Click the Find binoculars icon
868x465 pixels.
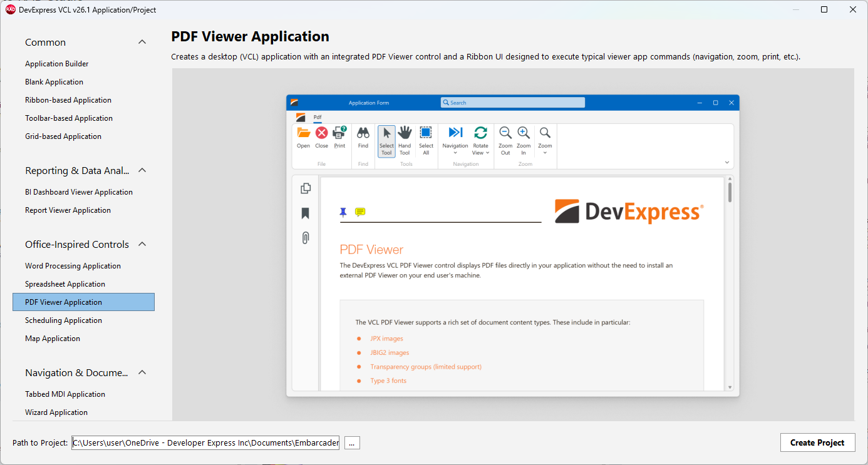point(363,133)
